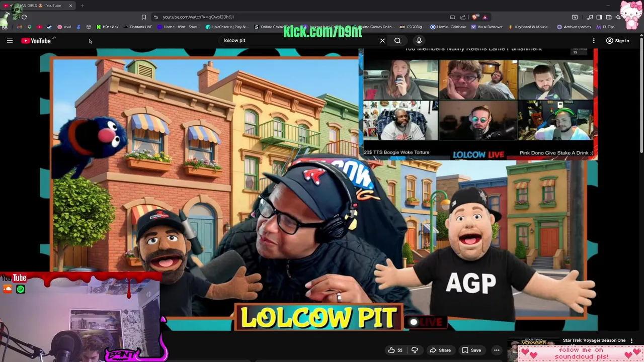Viewport: 644px width, 362px height.
Task: Open the FL Tips bookmark
Action: point(606,27)
